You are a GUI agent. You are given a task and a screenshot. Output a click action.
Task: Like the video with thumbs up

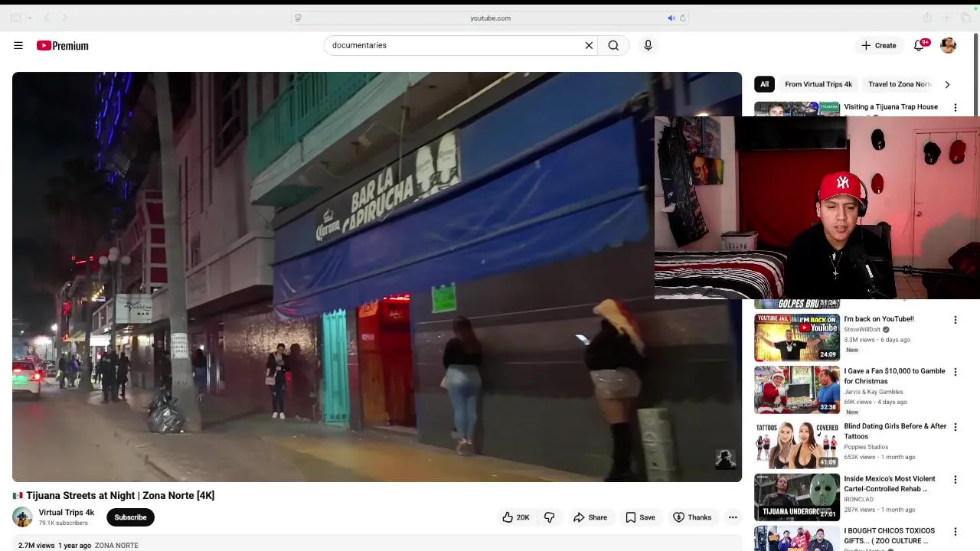tap(515, 517)
